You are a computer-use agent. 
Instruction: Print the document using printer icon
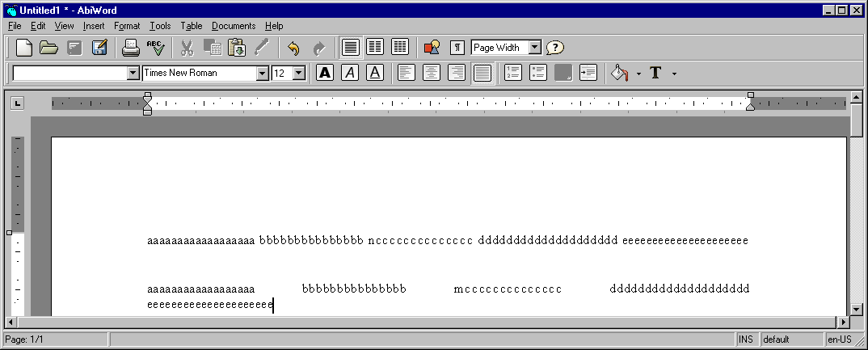tap(131, 48)
